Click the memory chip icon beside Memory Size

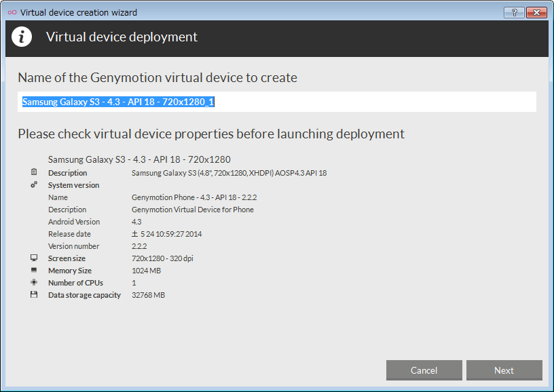(34, 270)
